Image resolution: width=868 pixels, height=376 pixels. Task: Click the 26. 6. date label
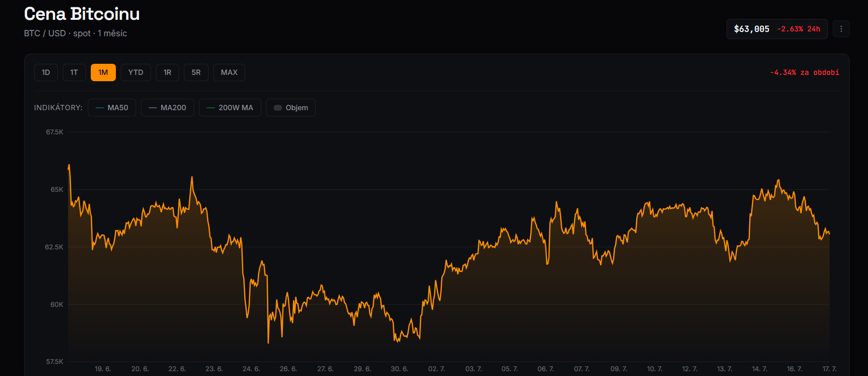288,369
